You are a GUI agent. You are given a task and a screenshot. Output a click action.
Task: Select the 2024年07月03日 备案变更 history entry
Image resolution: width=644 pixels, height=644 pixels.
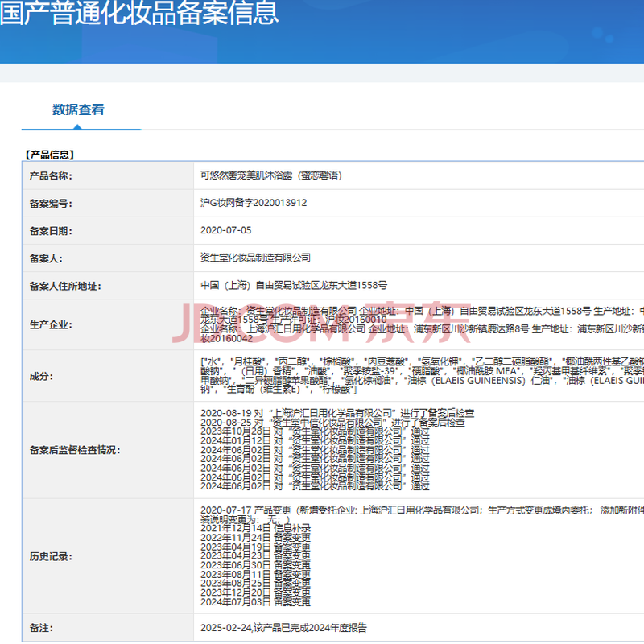coord(255,602)
